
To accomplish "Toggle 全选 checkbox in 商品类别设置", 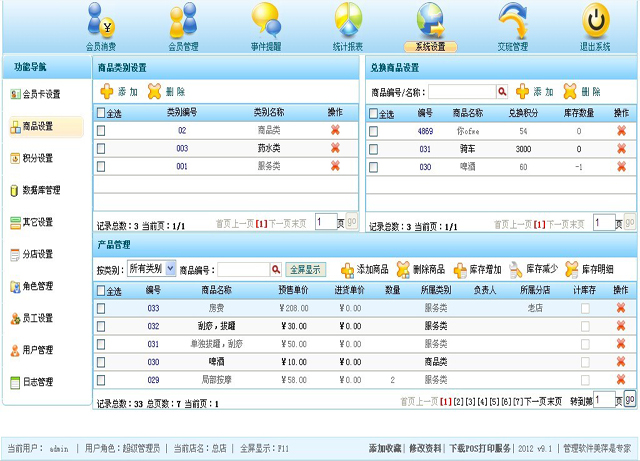I will coord(101,113).
